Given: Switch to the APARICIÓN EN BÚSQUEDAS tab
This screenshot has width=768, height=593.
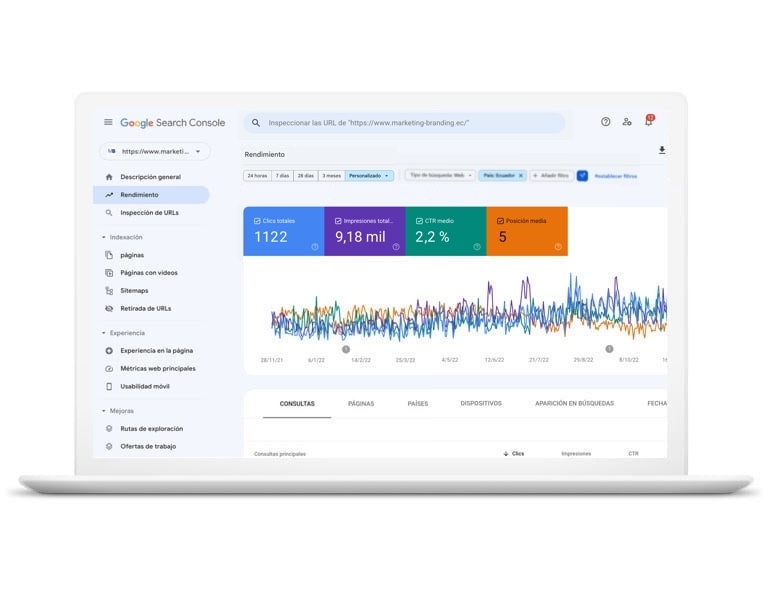Looking at the screenshot, I should tap(574, 403).
